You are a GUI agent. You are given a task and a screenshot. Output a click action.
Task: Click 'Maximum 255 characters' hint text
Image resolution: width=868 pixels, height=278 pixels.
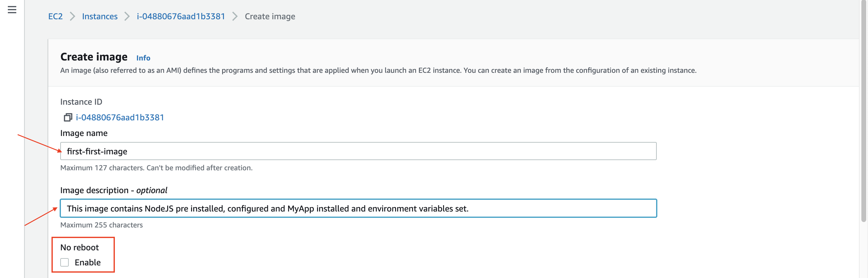coord(102,225)
